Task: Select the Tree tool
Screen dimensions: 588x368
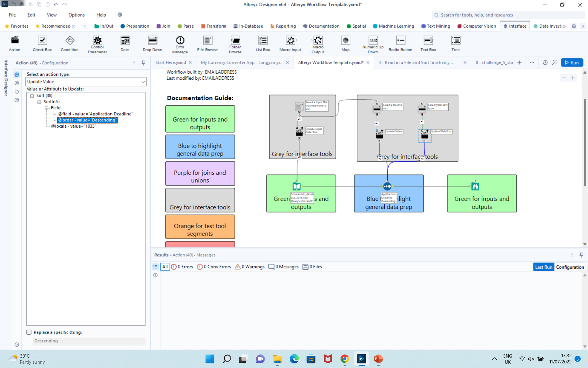Action: pos(455,44)
